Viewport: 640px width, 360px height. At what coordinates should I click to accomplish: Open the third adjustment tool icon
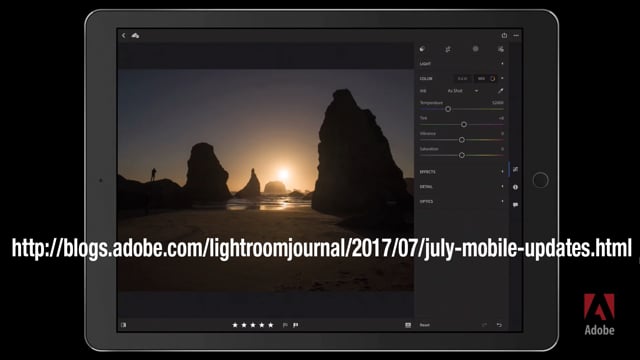pyautogui.click(x=476, y=49)
